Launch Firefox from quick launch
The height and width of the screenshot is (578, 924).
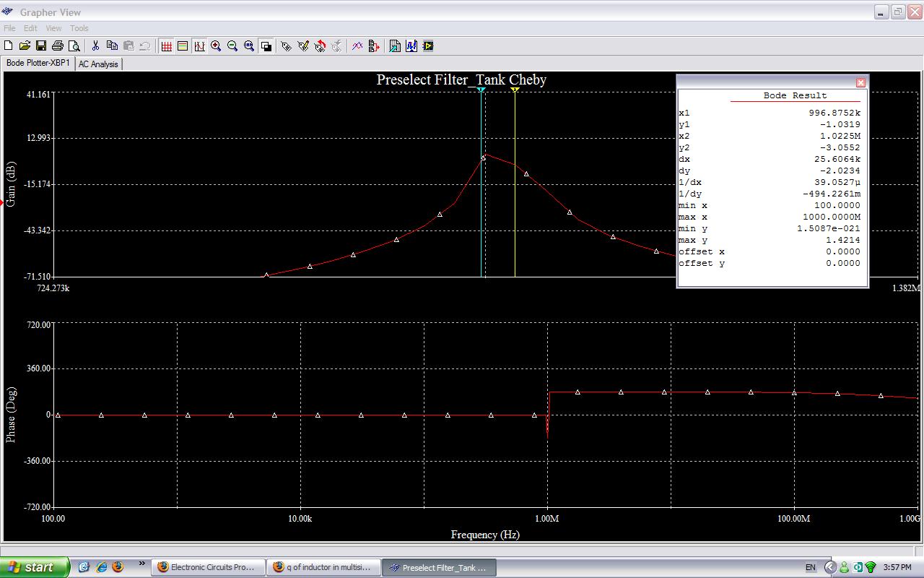118,567
